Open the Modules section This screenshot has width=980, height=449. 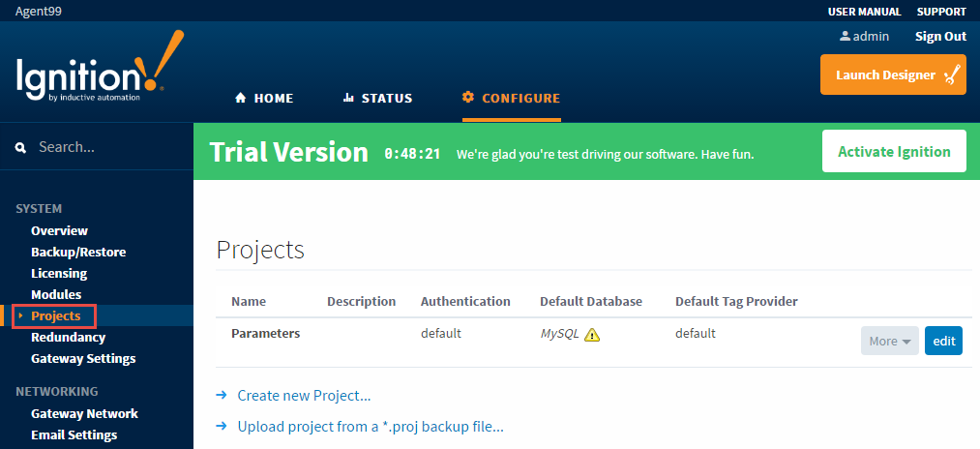click(56, 294)
